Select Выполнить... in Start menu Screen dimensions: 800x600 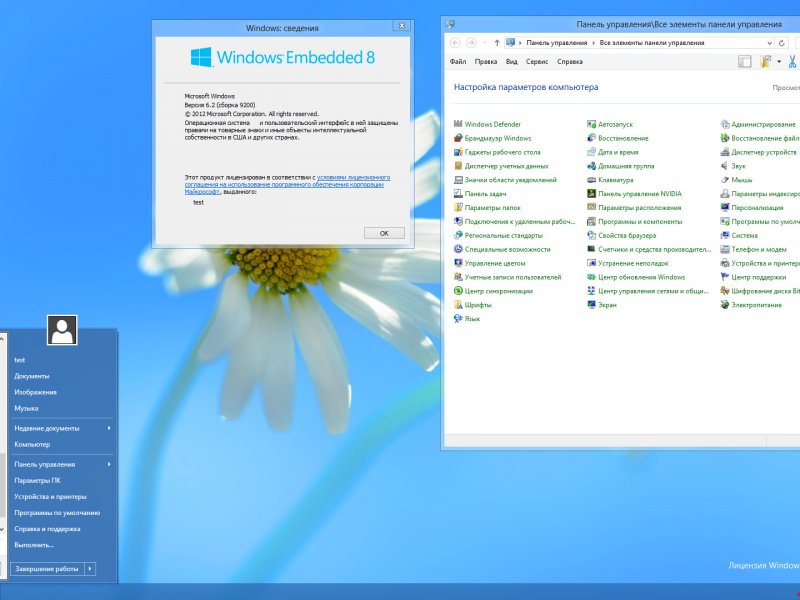click(x=34, y=545)
